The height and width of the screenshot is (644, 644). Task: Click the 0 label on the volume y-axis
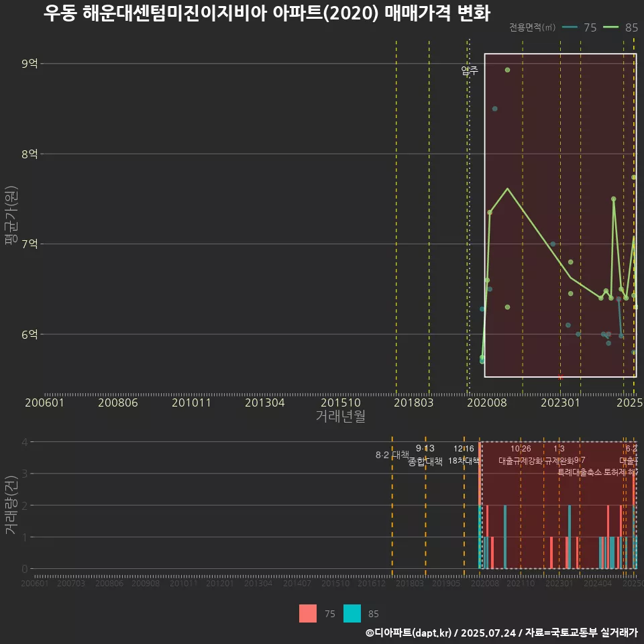tap(25, 569)
